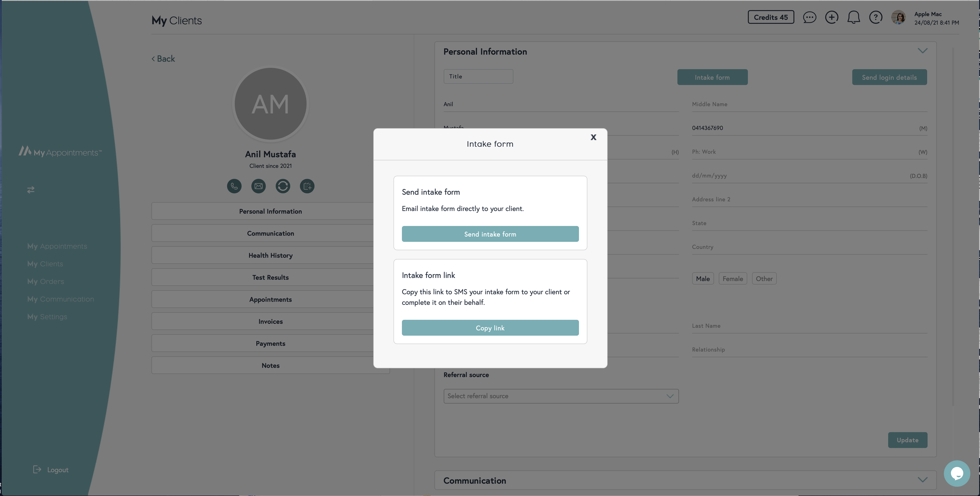Open the Test Results tab
Screen dimensions: 980x496
pyautogui.click(x=270, y=277)
